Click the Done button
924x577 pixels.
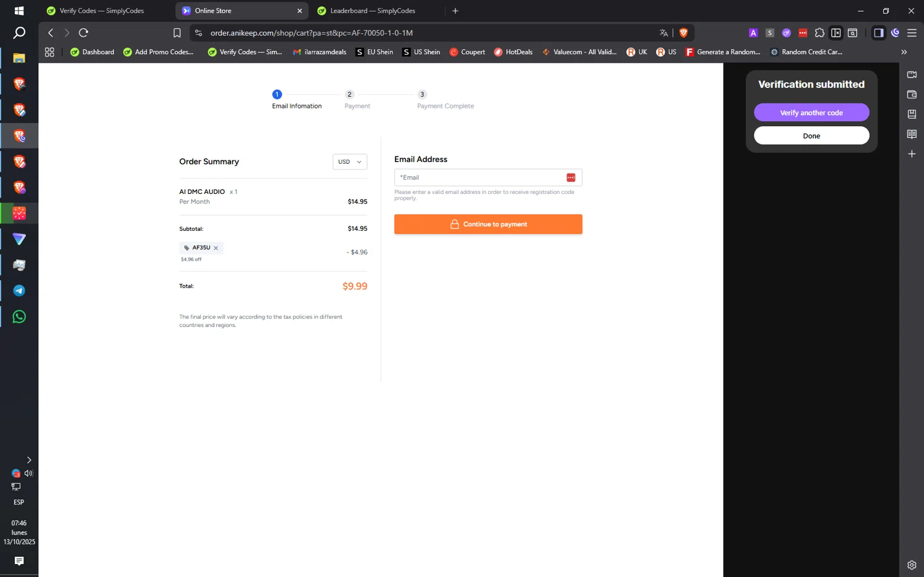[811, 135]
